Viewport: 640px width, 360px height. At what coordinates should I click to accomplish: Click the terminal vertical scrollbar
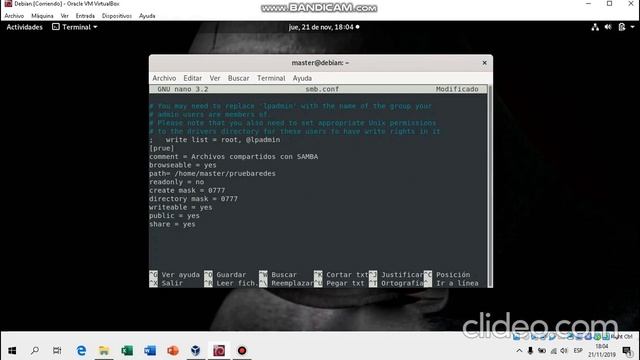click(x=490, y=186)
